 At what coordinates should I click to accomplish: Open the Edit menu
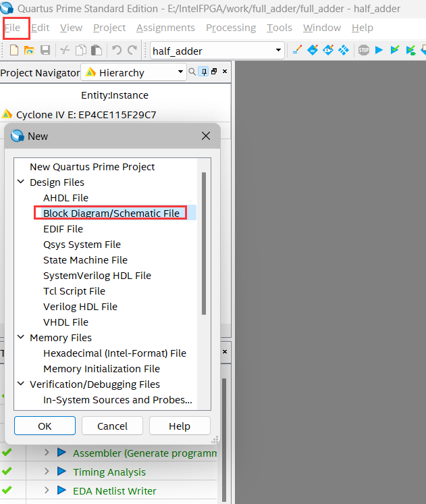pyautogui.click(x=40, y=28)
